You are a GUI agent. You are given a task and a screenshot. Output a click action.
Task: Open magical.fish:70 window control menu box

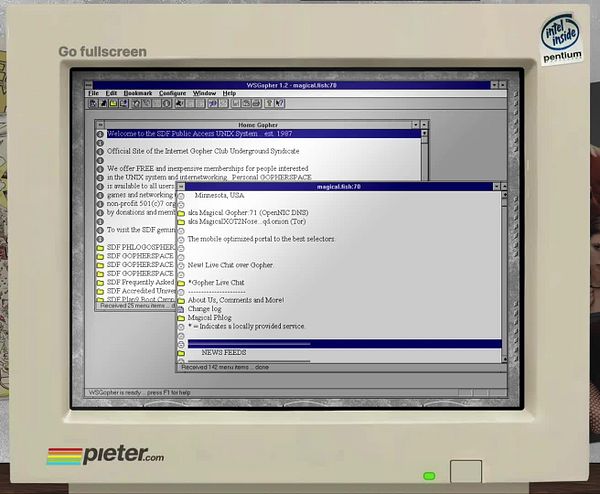pyautogui.click(x=181, y=187)
